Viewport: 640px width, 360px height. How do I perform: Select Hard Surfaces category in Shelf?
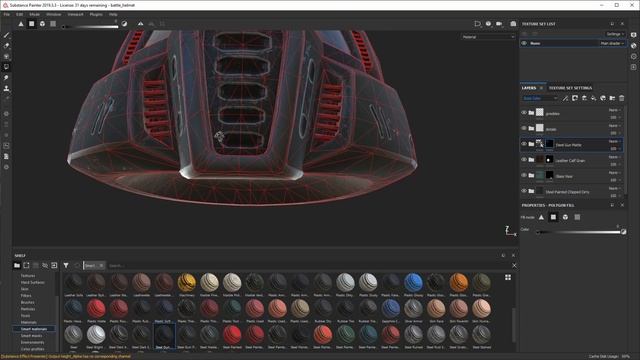coord(33,282)
